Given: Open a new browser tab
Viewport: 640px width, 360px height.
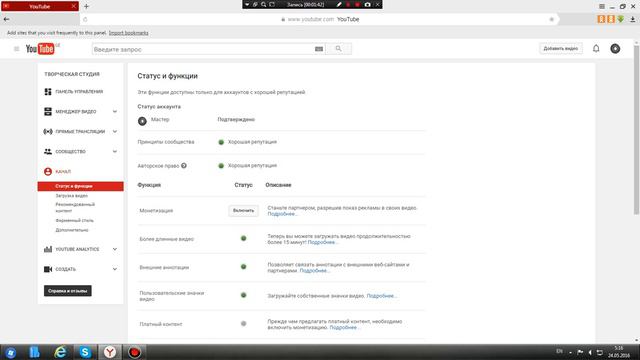Looking at the screenshot, I should (86, 6).
